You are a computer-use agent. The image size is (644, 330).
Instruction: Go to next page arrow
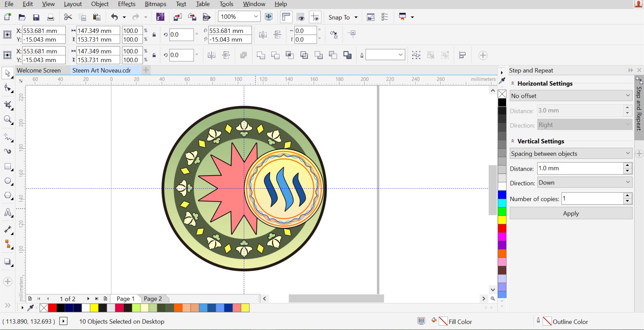(x=88, y=299)
